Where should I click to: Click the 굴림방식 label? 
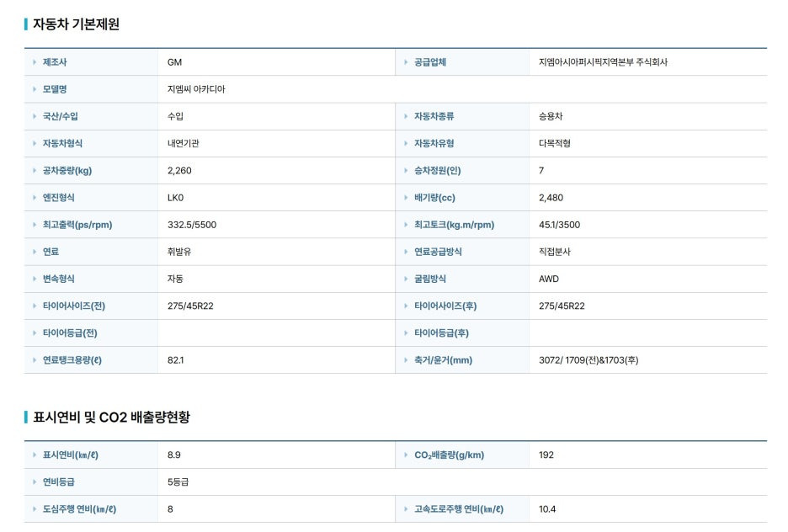coord(430,279)
